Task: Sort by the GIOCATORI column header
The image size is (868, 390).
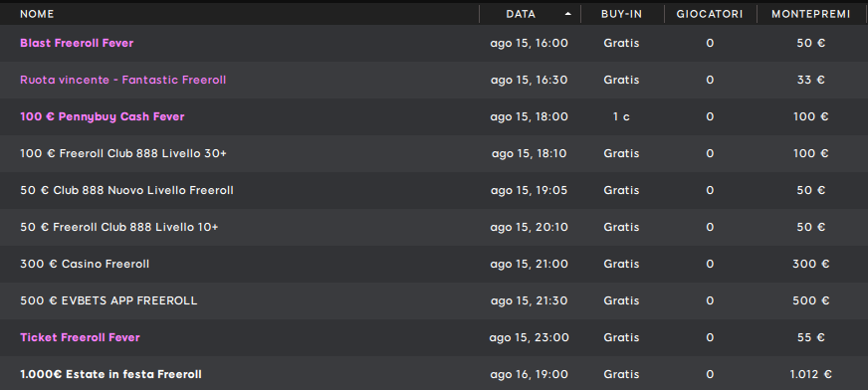Action: [x=710, y=14]
